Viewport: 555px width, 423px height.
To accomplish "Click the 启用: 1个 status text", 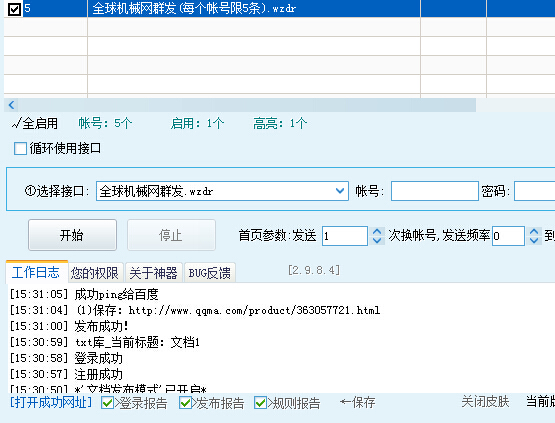I will pyautogui.click(x=197, y=124).
